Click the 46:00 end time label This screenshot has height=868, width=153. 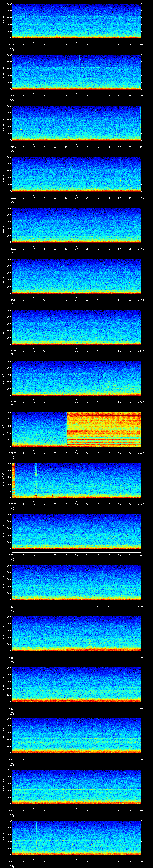click(x=141, y=861)
